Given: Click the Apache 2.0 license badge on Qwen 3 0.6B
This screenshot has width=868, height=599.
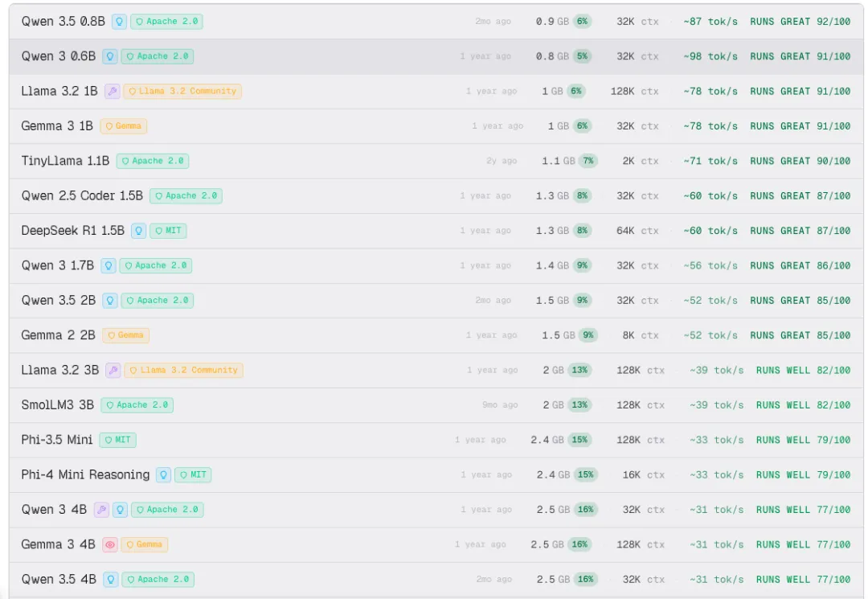Looking at the screenshot, I should coord(158,56).
